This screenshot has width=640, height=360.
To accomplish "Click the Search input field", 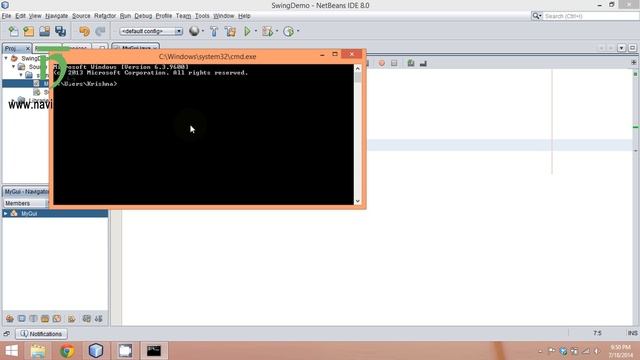I will [x=590, y=16].
